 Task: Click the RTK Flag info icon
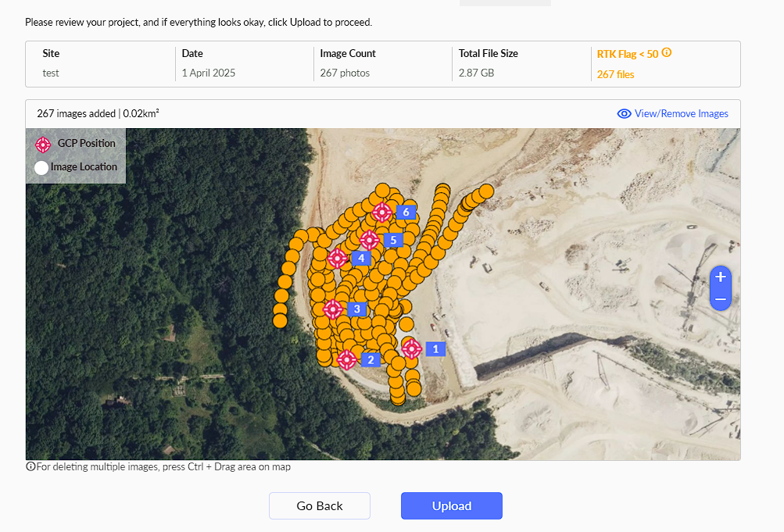click(x=667, y=54)
